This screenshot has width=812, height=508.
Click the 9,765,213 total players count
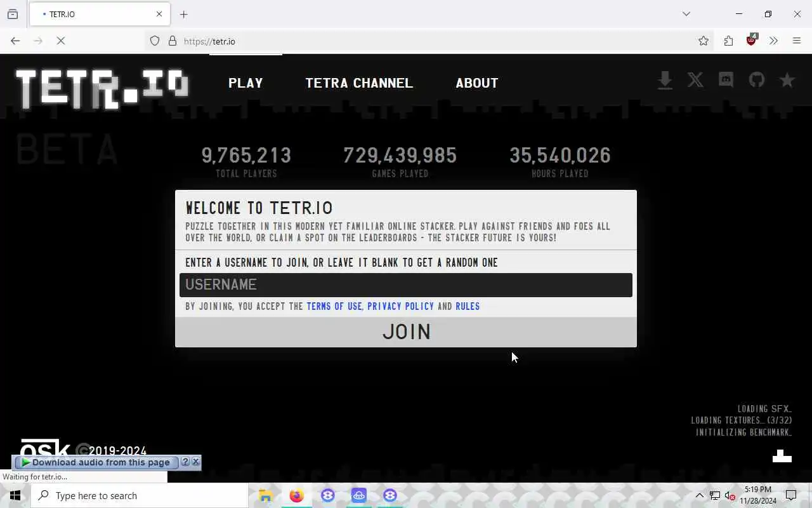point(246,156)
